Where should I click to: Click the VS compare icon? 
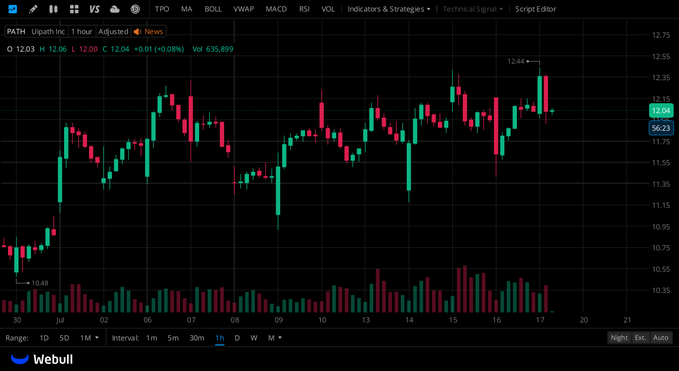tap(94, 9)
